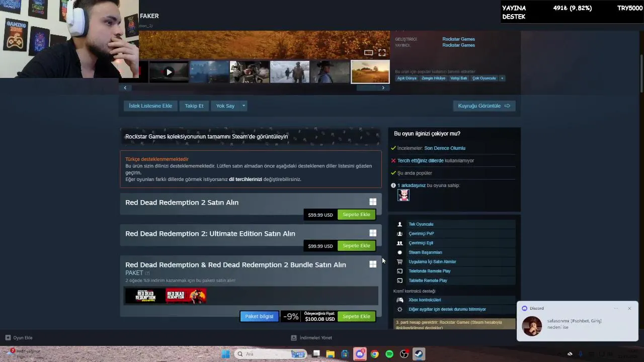Viewport: 644px width, 362px height.
Task: Open the Tercih ettiğiniz dillerde link
Action: 421,161
